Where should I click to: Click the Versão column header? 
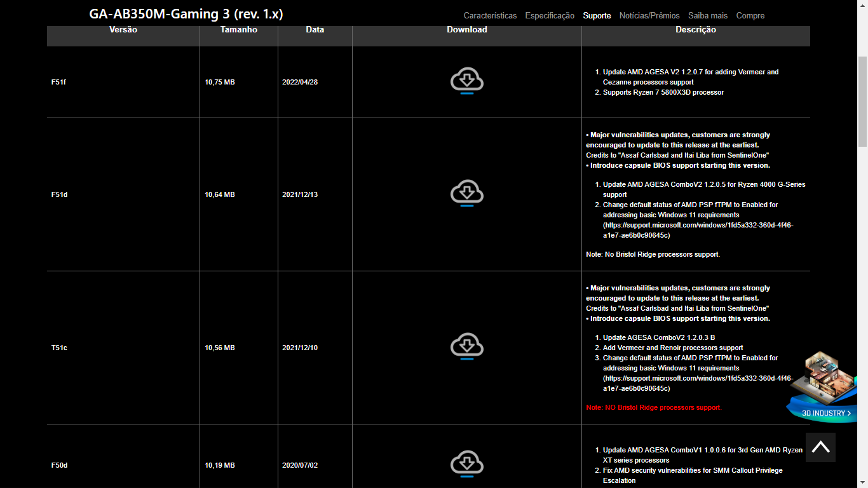123,30
